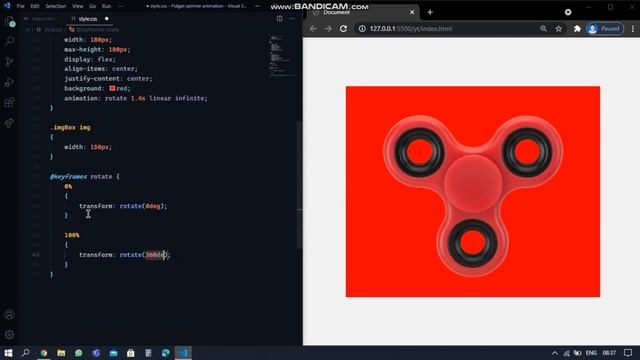The image size is (640, 360).
Task: Click the red color swatch beside background
Action: point(112,88)
